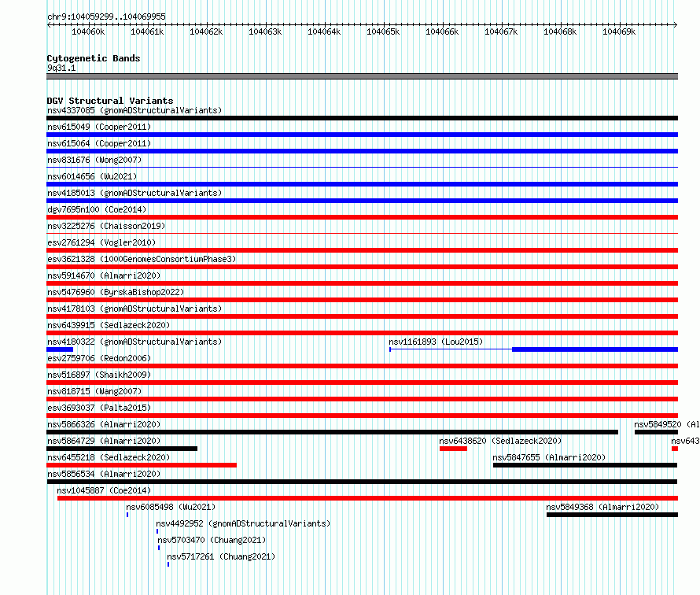This screenshot has height=595, width=700.
Task: Click the 104067k ruler tick label
Action: pyautogui.click(x=501, y=31)
